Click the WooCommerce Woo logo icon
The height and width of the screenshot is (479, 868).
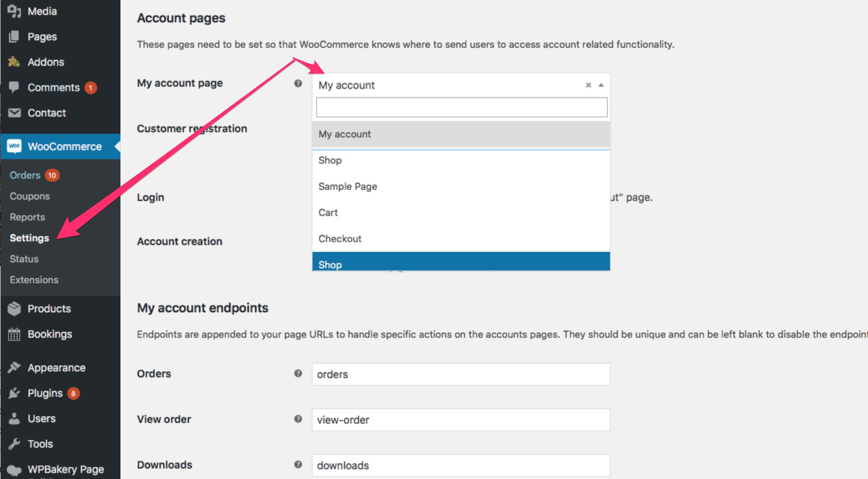pyautogui.click(x=14, y=146)
